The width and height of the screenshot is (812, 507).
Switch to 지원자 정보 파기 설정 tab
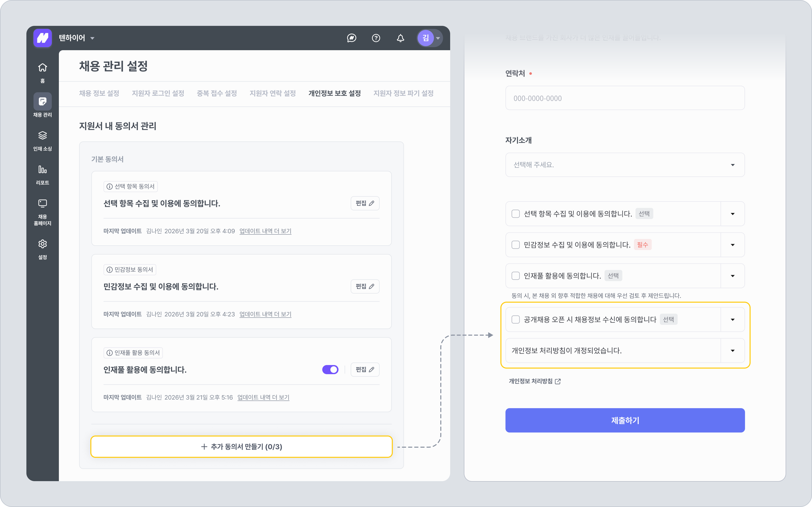coord(403,93)
